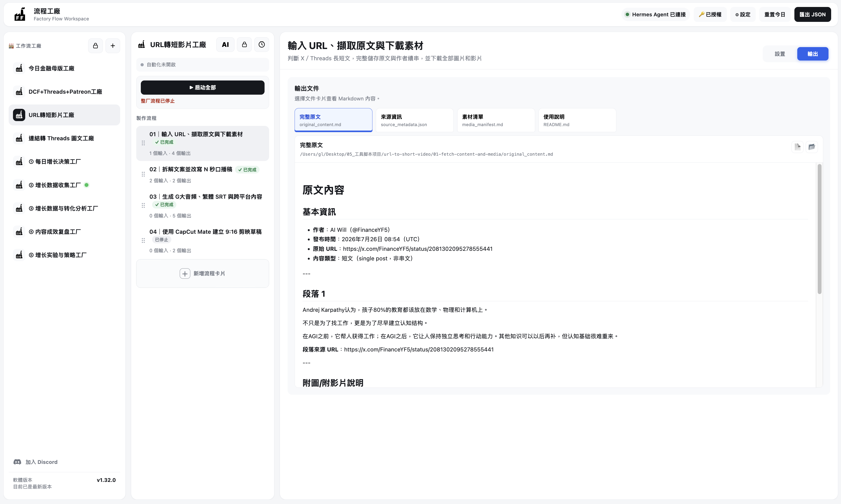The image size is (841, 504).
Task: Click 加入 Discord link
Action: pyautogui.click(x=35, y=462)
